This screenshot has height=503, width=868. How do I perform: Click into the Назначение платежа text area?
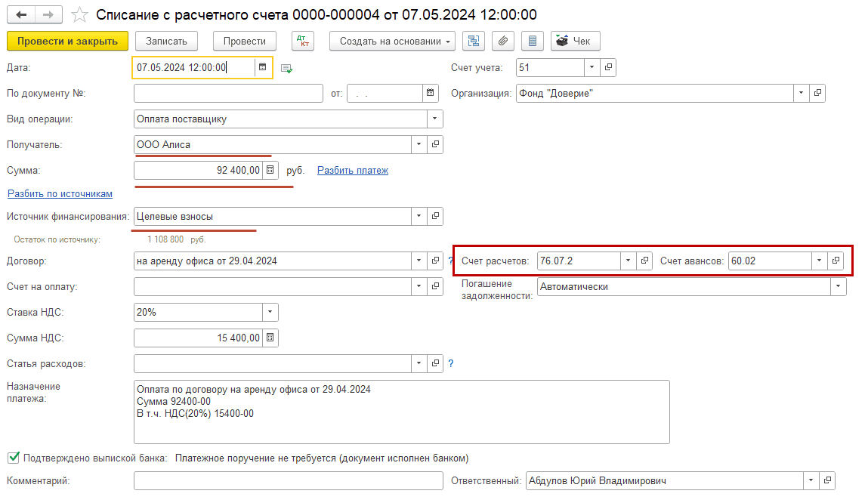pos(402,412)
